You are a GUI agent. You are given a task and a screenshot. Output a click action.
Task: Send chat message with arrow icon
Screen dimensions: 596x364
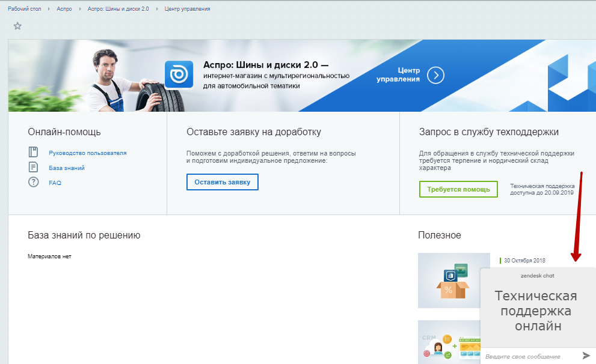586,356
